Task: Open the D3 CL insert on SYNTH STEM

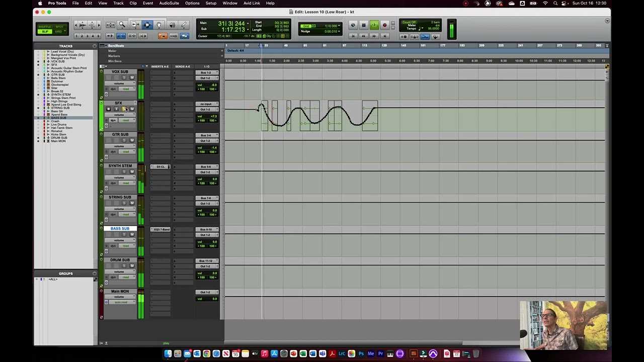Action: pos(161,166)
